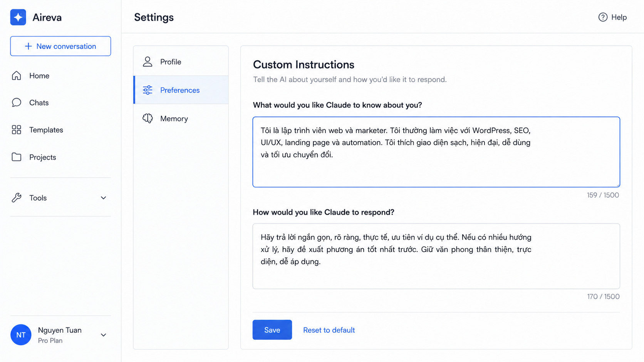Select the Preferences settings tab
The width and height of the screenshot is (644, 362).
(x=181, y=90)
